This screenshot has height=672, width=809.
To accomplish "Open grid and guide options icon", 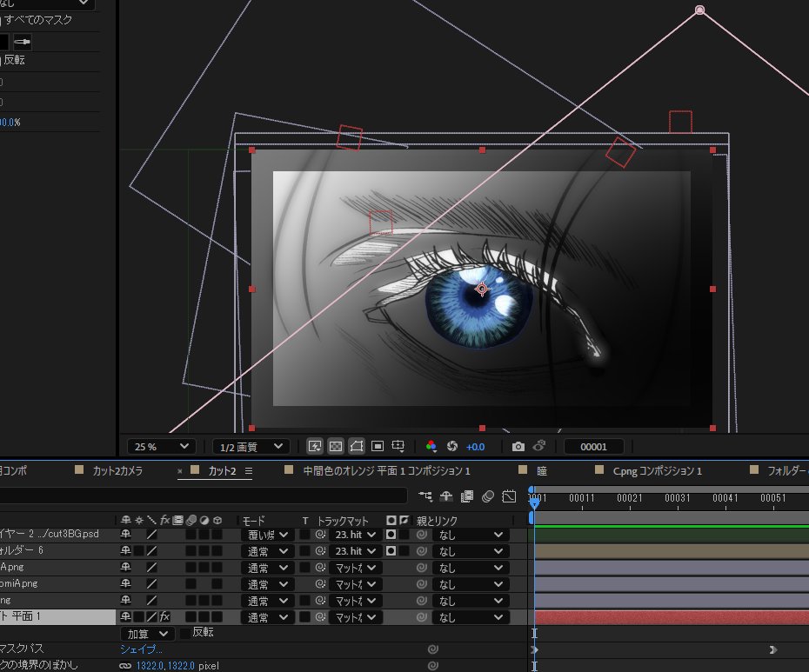I will pyautogui.click(x=398, y=447).
